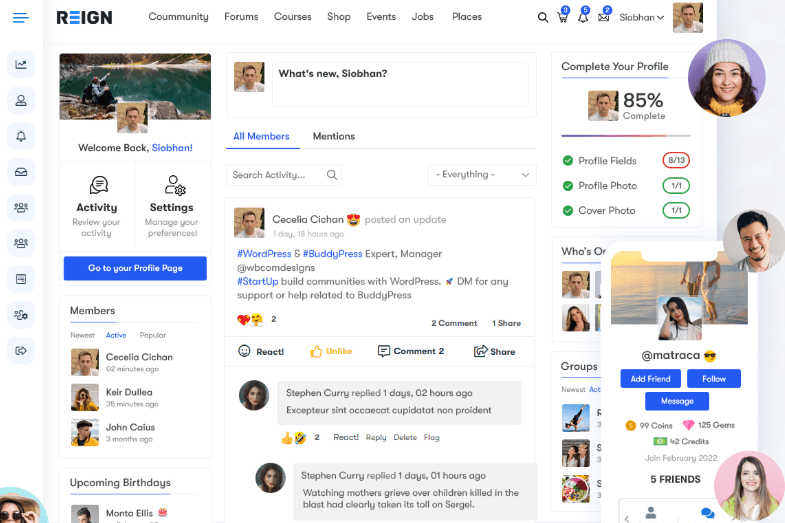Click the Follow button
785x523 pixels.
coord(714,379)
